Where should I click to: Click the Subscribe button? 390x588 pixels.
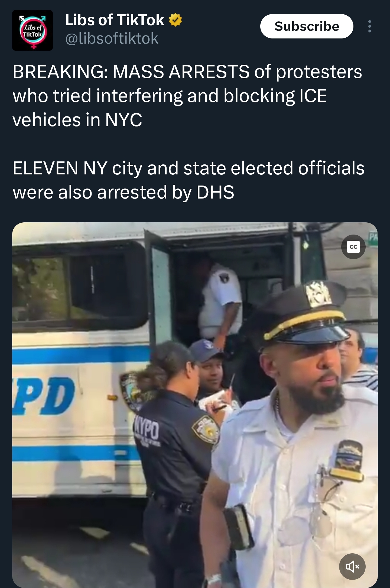[x=307, y=26]
